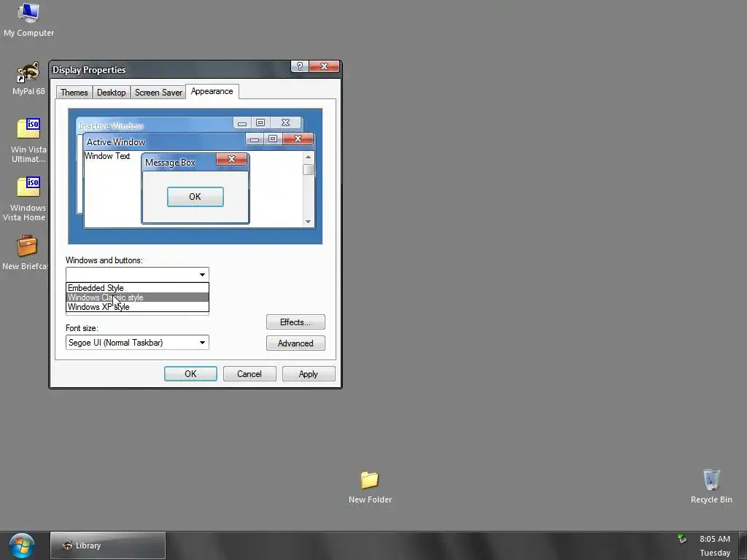Click the Display Properties help question button
This screenshot has width=747, height=560.
[x=300, y=66]
